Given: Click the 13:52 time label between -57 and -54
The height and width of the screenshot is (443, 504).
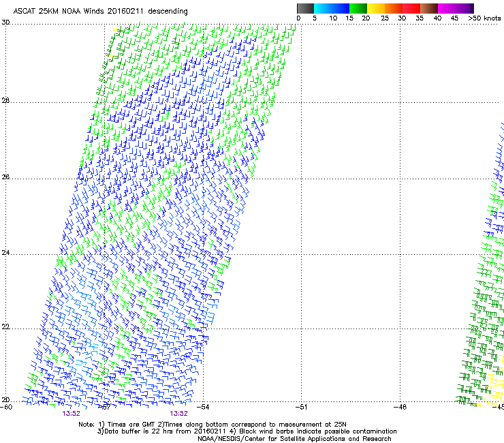Looking at the screenshot, I should click(178, 414).
